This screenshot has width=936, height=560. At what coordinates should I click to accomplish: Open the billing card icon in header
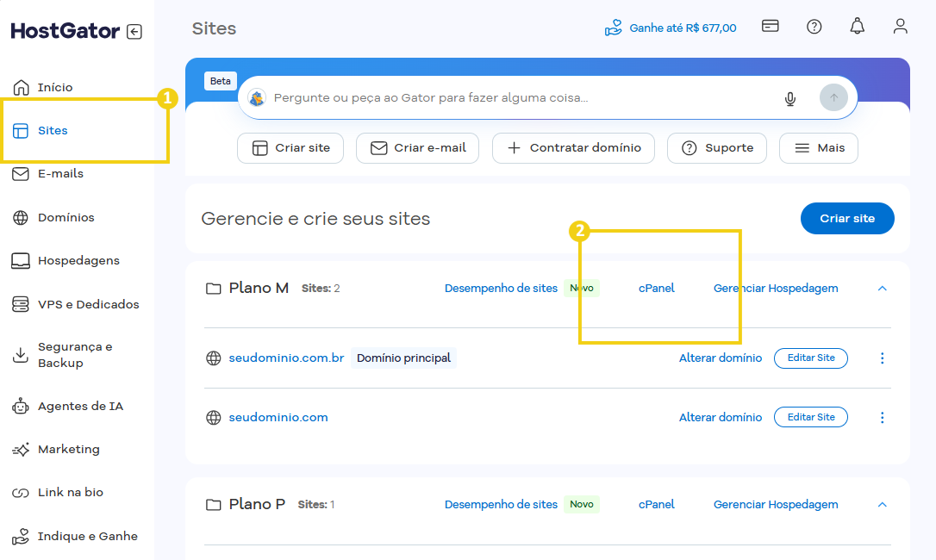tap(770, 26)
